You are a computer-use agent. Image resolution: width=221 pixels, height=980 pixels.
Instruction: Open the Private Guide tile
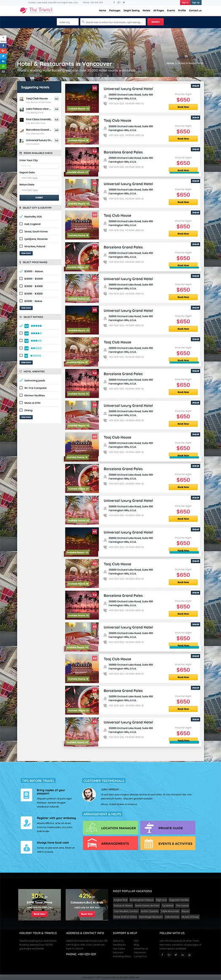pyautogui.click(x=167, y=828)
